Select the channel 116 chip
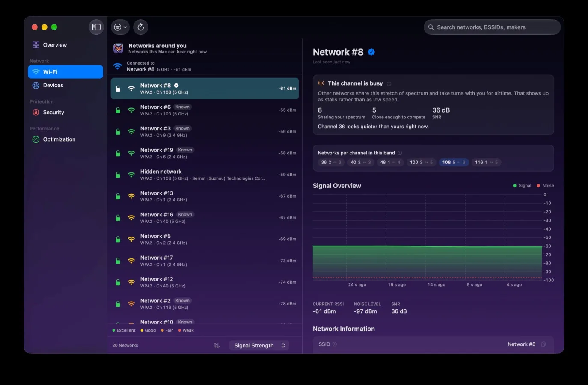The width and height of the screenshot is (588, 385). [486, 163]
